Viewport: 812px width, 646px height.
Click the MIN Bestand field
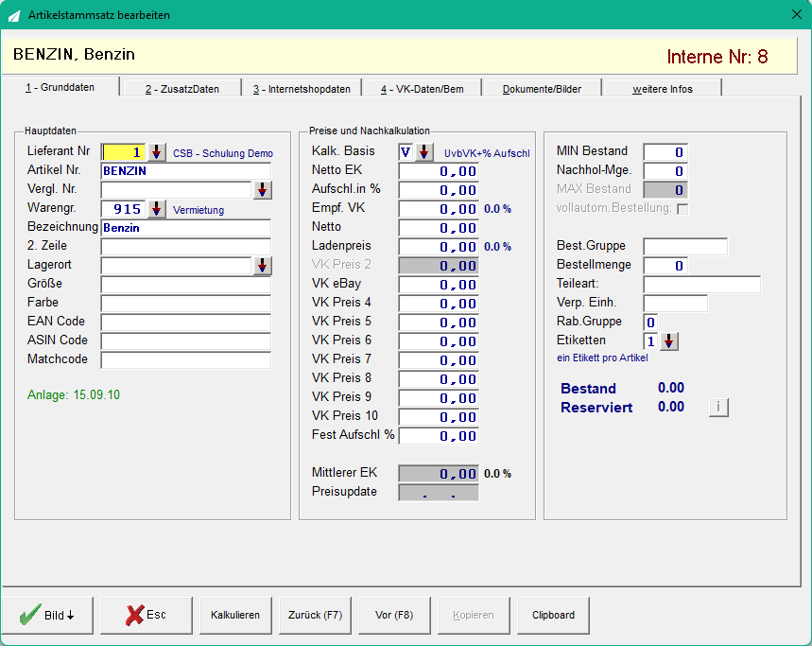point(665,152)
